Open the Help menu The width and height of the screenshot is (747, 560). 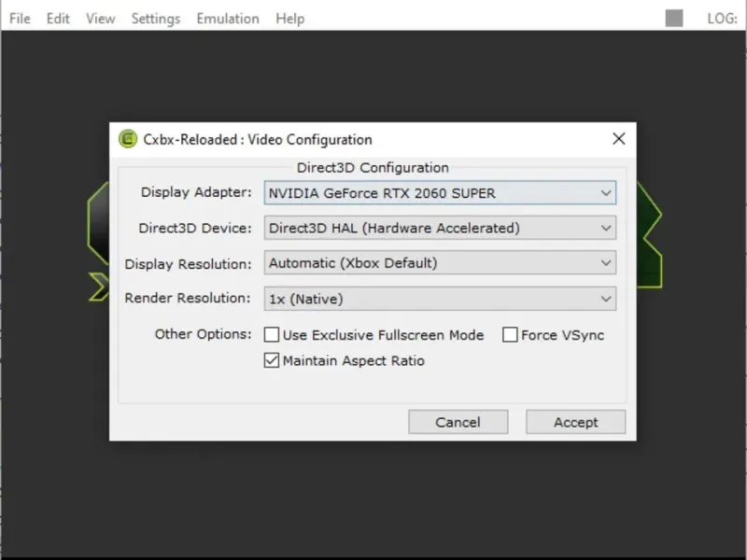[x=289, y=19]
